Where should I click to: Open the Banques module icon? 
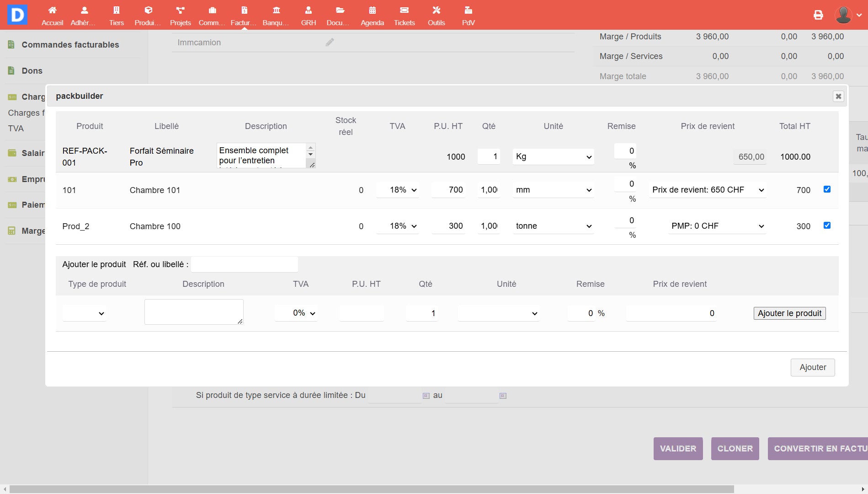[x=276, y=11]
